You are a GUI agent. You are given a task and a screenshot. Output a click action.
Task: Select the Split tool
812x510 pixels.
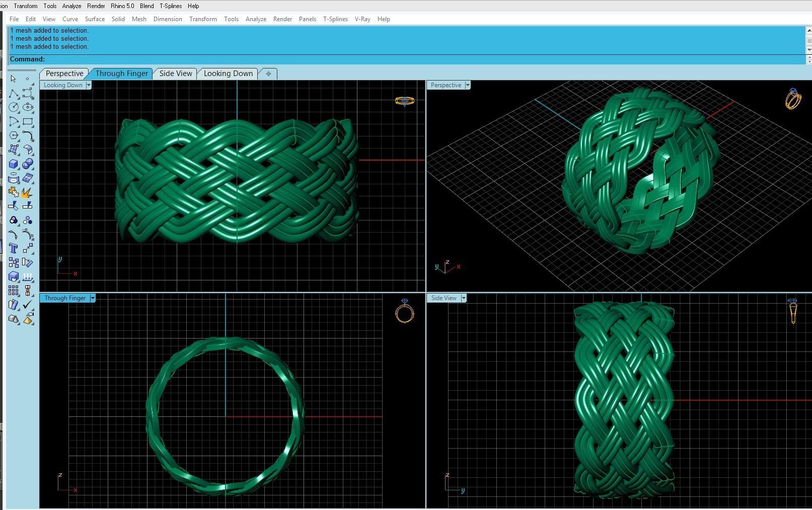click(28, 206)
